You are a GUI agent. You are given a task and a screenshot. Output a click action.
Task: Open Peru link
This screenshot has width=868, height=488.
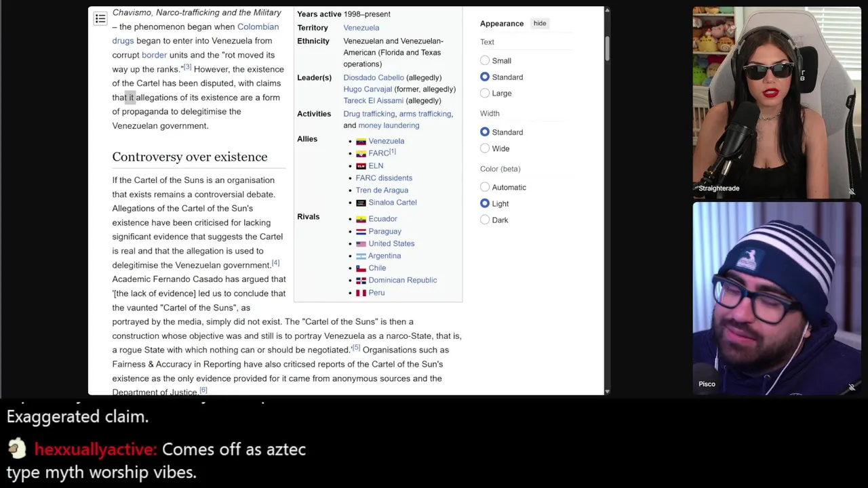click(376, 293)
